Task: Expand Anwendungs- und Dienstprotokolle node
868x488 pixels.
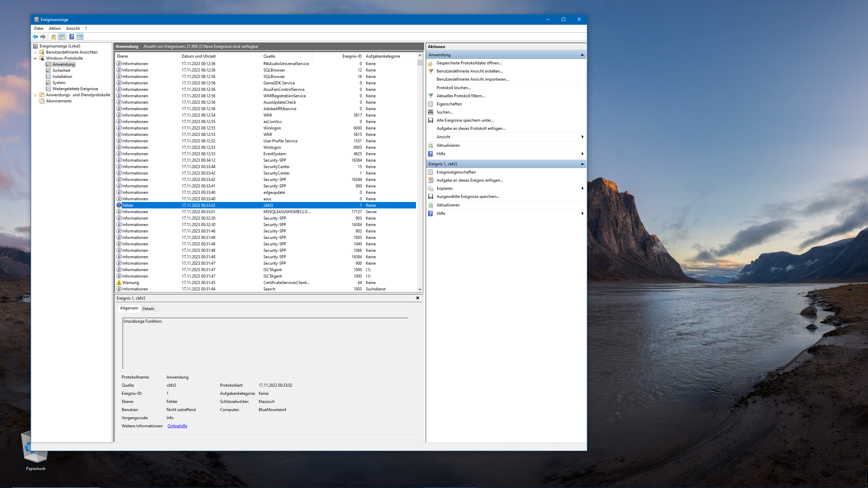Action: (35, 95)
